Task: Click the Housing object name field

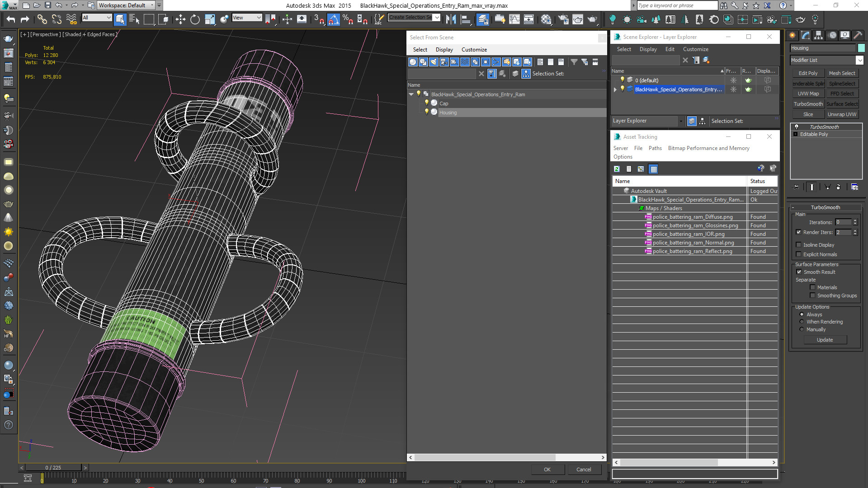Action: click(x=823, y=48)
